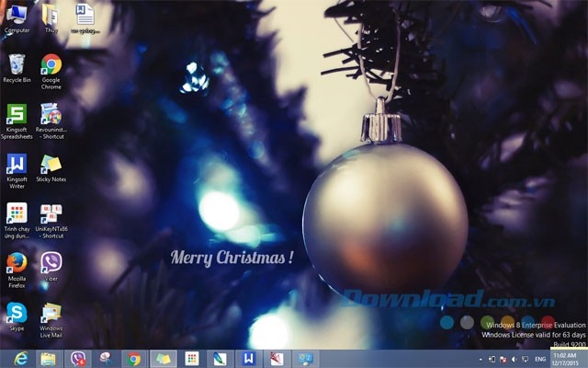Open the Viber desktop shortcut
Screen dimensions: 588x368
click(x=51, y=267)
